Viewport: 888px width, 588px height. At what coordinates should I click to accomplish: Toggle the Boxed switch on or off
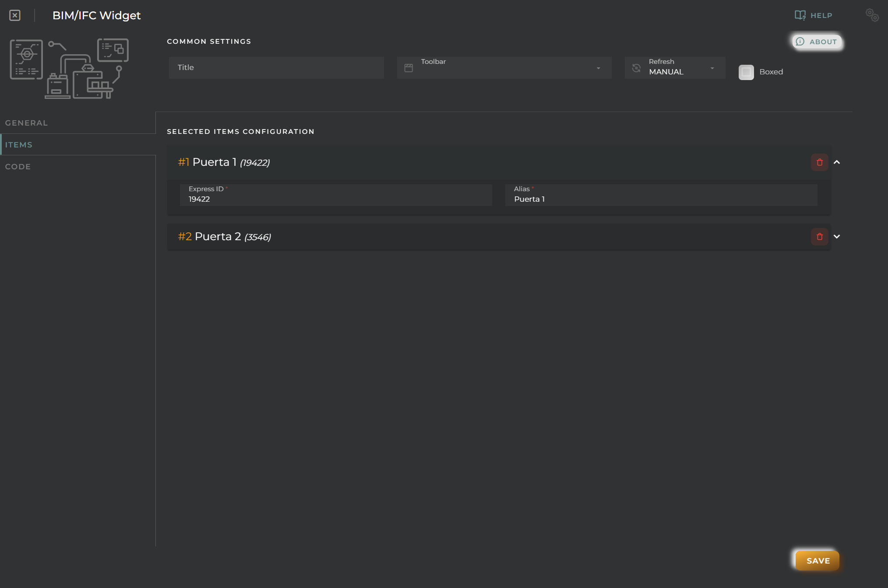click(x=746, y=72)
